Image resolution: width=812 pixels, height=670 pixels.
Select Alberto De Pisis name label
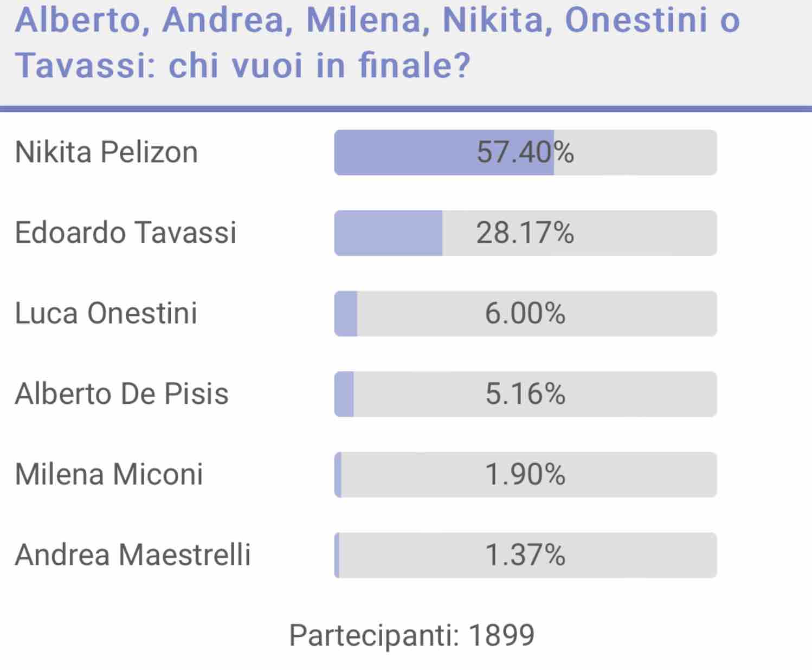[x=121, y=394]
